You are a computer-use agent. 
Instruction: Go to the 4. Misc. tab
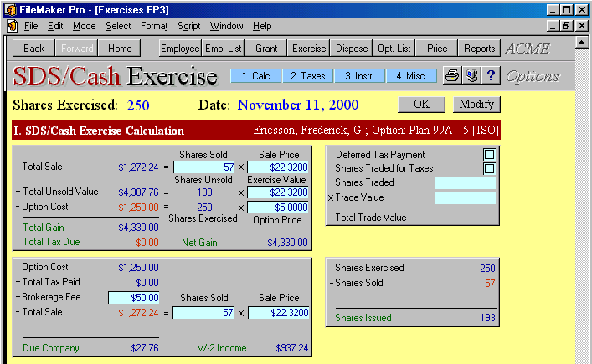[x=411, y=76]
